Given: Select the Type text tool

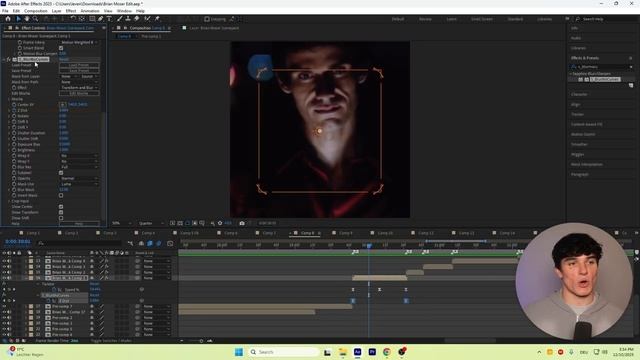Looking at the screenshot, I should 109,19.
